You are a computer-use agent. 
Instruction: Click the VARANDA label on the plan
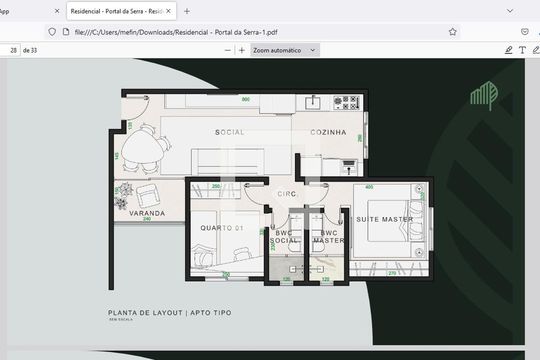[x=147, y=213]
